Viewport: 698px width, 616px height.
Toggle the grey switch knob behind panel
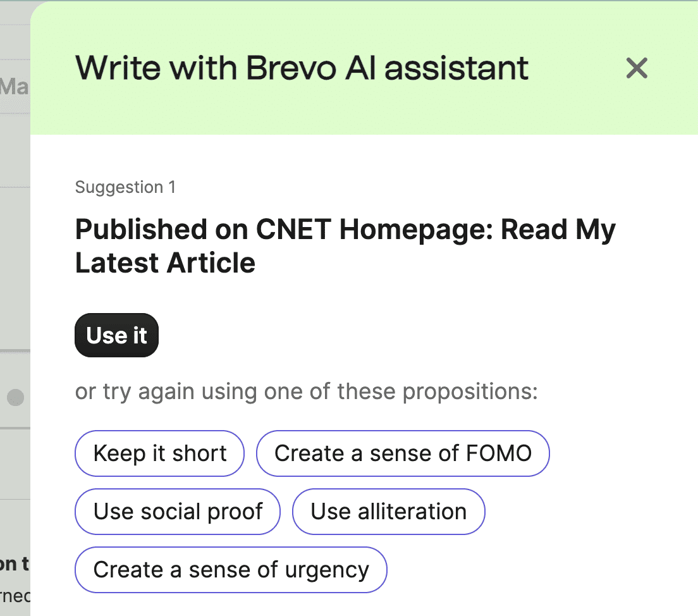(x=16, y=397)
